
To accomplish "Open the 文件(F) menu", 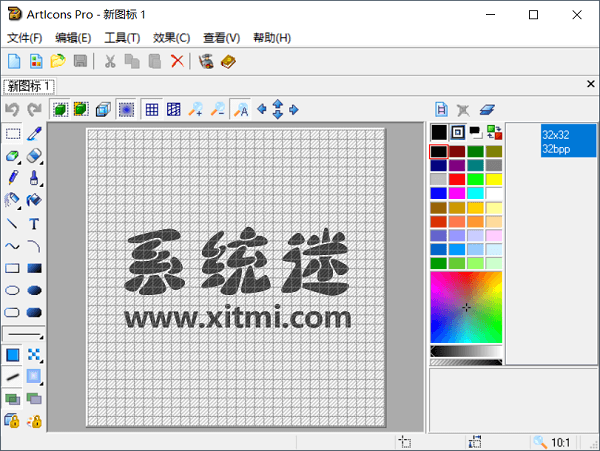I will [x=24, y=38].
